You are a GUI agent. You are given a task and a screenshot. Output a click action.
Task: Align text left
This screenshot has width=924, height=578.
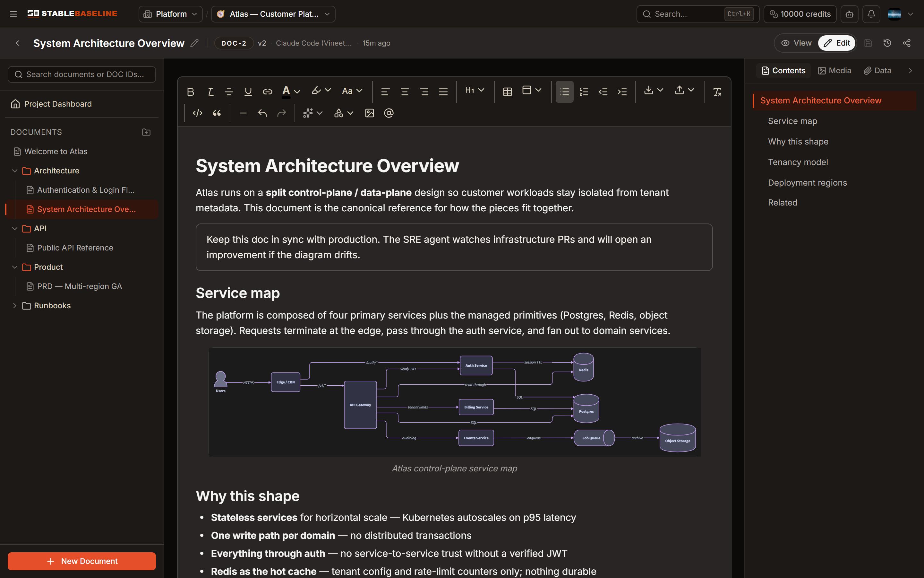(385, 92)
